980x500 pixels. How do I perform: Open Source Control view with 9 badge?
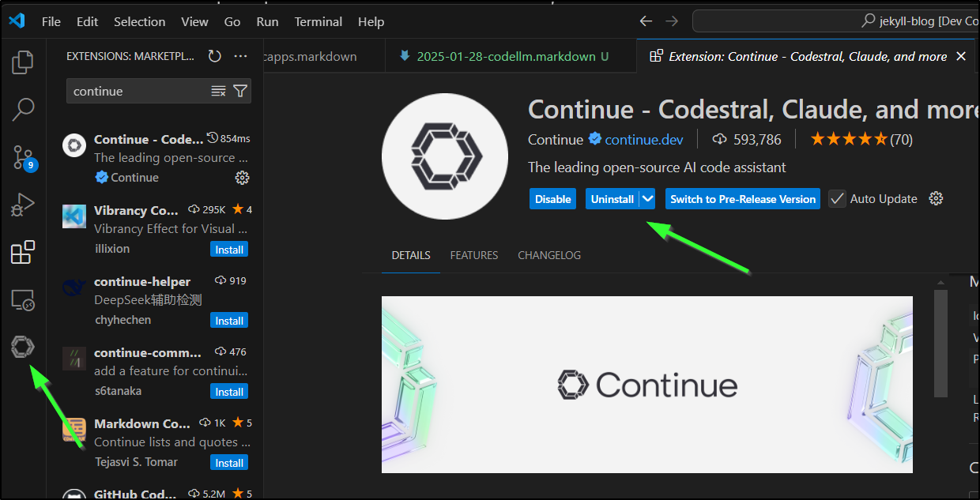pos(23,158)
